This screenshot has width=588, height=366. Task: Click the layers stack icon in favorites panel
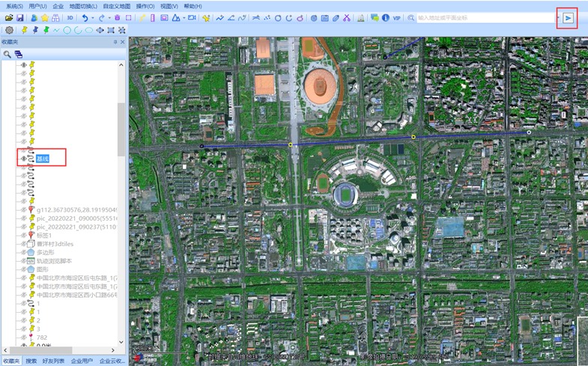pos(19,55)
